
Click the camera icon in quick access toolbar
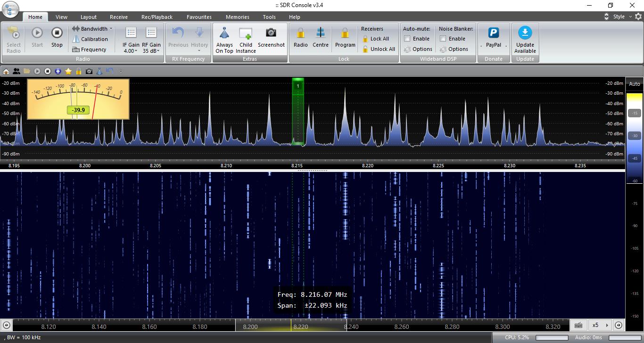pos(89,71)
